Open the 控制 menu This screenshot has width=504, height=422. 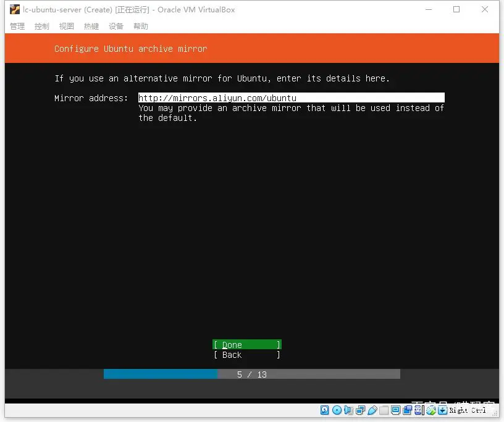(42, 26)
